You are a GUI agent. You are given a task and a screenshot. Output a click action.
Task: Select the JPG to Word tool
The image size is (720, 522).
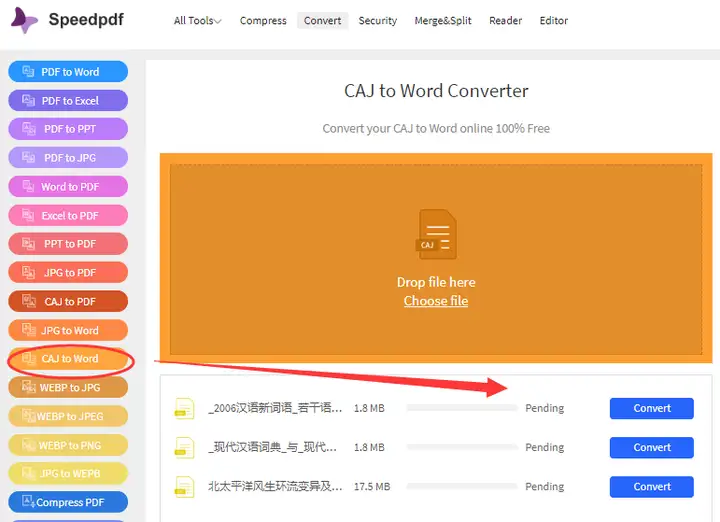pos(68,330)
